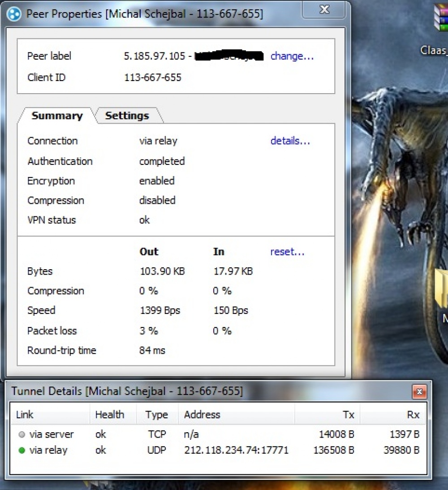
Task: Switch to the Settings tab
Action: 127,116
